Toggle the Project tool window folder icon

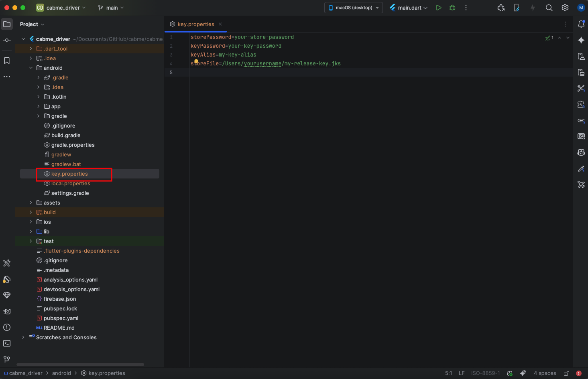point(7,24)
